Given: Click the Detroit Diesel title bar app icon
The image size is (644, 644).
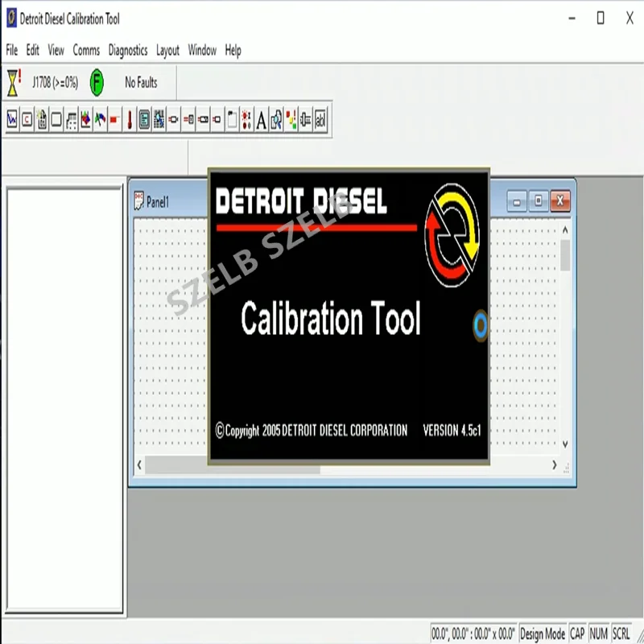Looking at the screenshot, I should pyautogui.click(x=11, y=19).
